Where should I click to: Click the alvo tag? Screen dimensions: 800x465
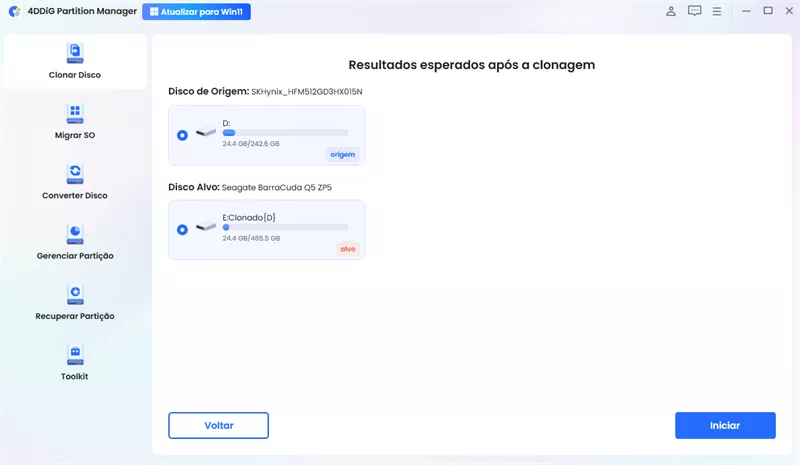point(348,249)
